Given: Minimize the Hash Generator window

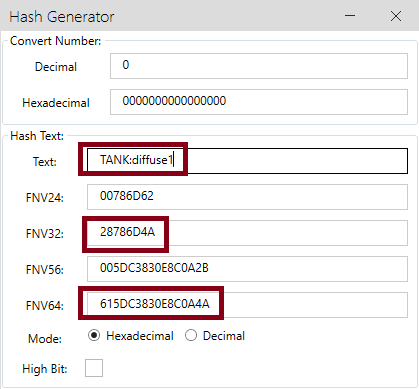Looking at the screenshot, I should [x=350, y=16].
